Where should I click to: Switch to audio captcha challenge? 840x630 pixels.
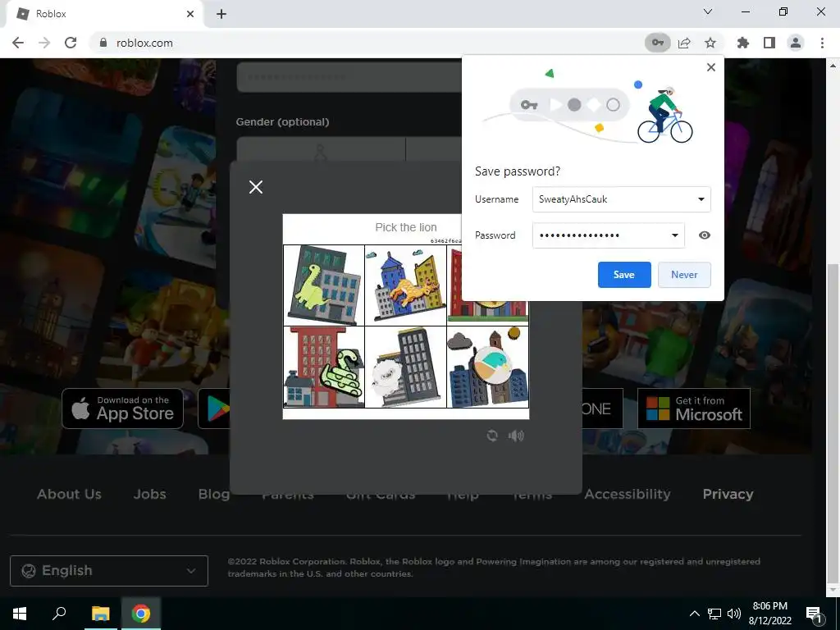point(516,436)
